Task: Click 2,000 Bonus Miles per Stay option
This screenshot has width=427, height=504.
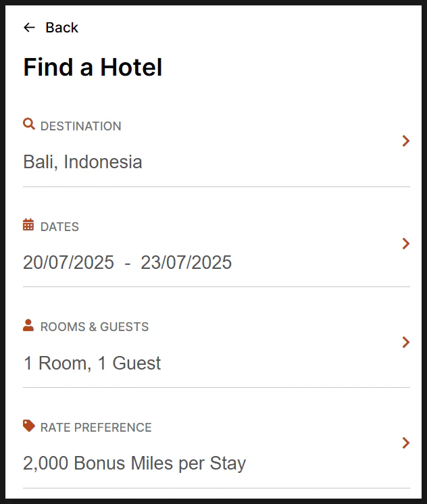Action: (134, 463)
